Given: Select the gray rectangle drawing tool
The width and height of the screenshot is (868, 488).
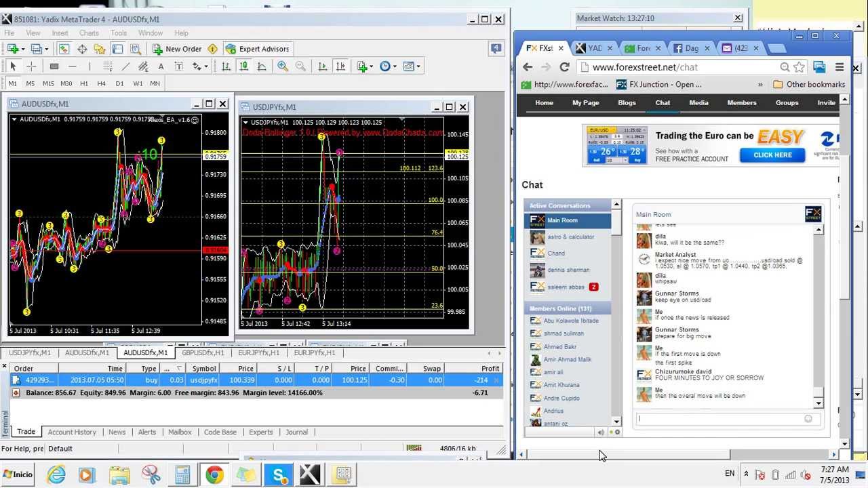Looking at the screenshot, I should click(x=54, y=66).
